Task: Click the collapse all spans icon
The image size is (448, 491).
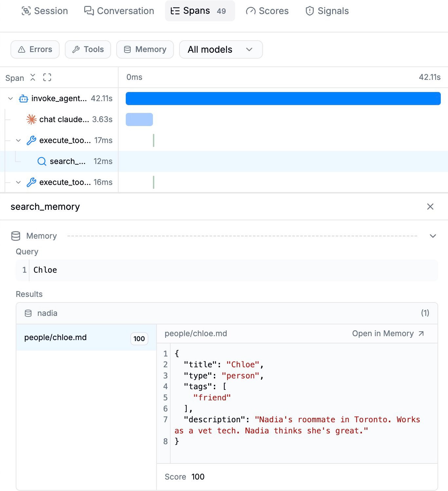Action: click(x=33, y=78)
